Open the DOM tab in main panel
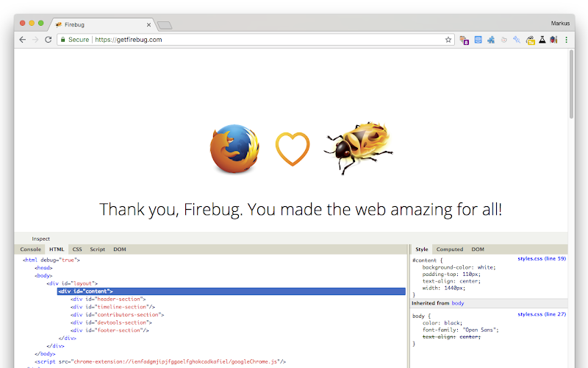The width and height of the screenshot is (588, 368). (x=120, y=250)
